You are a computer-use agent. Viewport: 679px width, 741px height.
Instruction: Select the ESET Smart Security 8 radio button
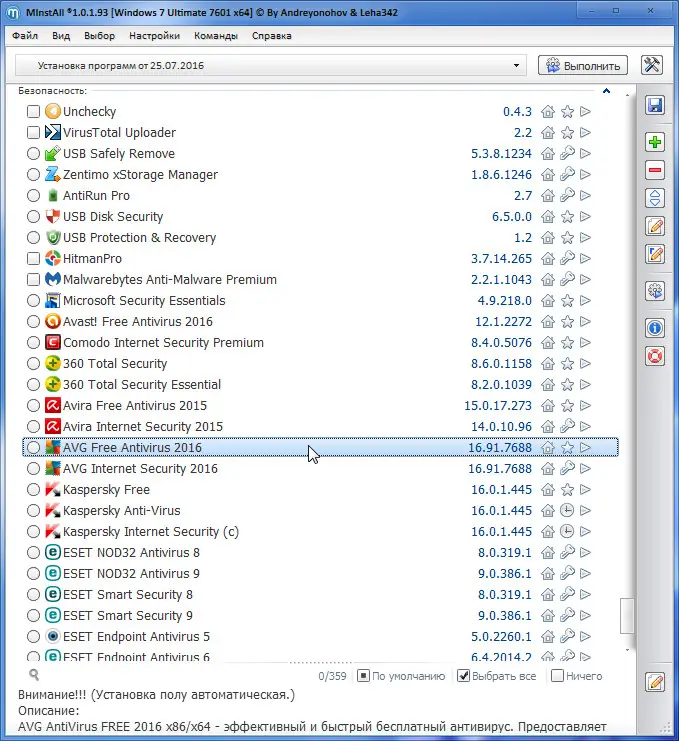pyautogui.click(x=33, y=595)
